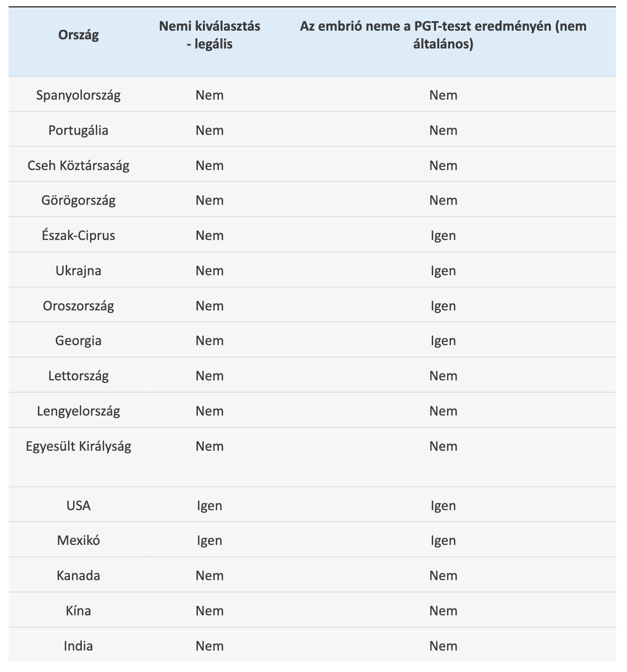Select the Spanyolország country cell
Image resolution: width=627 pixels, height=672 pixels.
79,95
